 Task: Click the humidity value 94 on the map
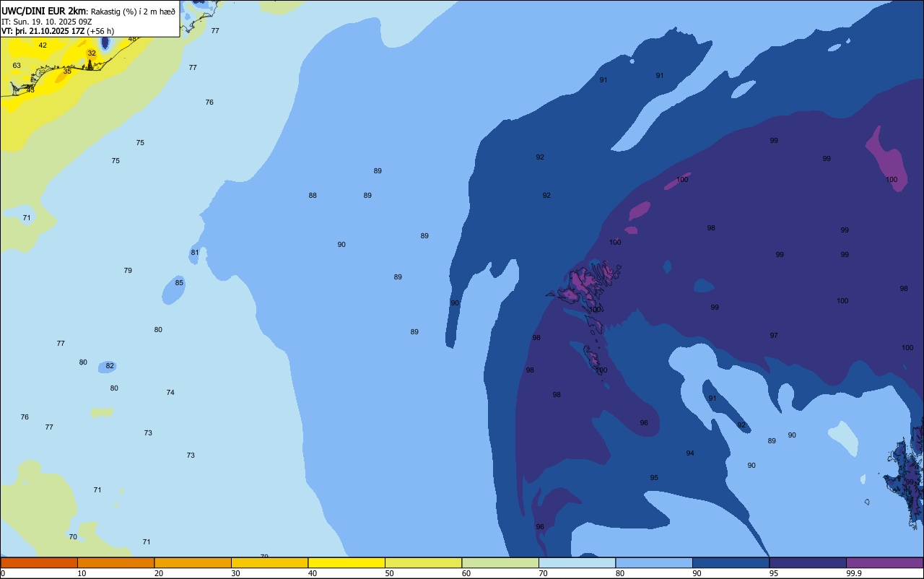(x=690, y=453)
